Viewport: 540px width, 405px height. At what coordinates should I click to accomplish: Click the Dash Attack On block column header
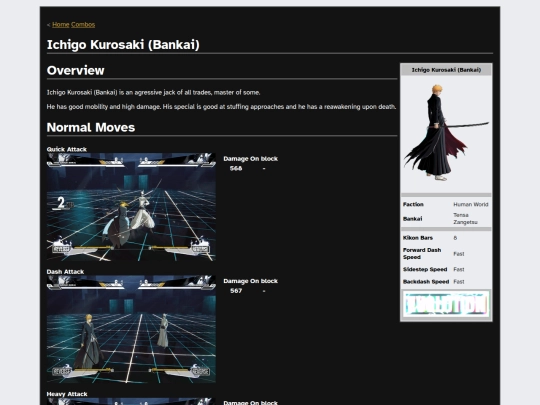(x=264, y=281)
